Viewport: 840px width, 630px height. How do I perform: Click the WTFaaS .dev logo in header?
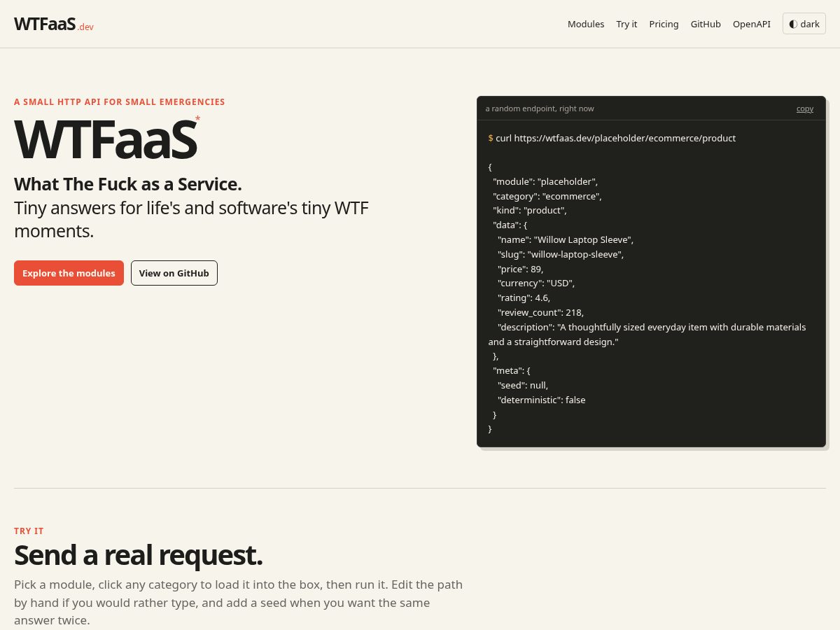point(54,24)
